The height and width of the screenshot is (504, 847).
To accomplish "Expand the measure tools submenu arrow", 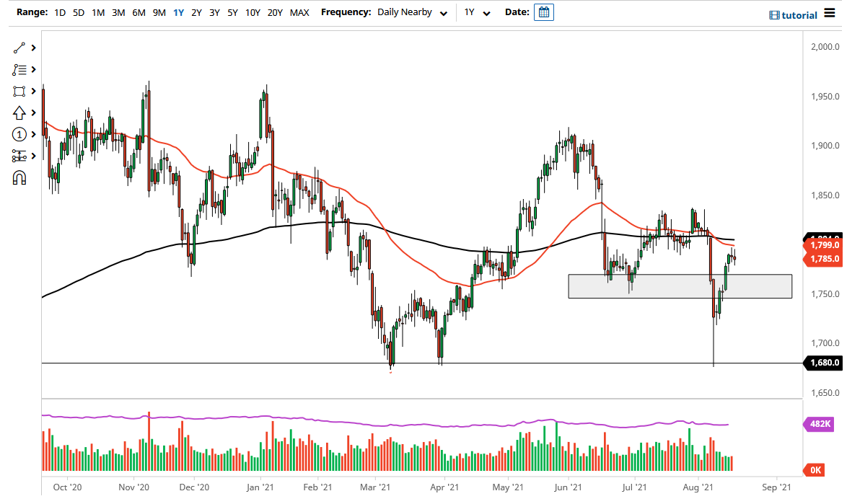I will coord(33,156).
